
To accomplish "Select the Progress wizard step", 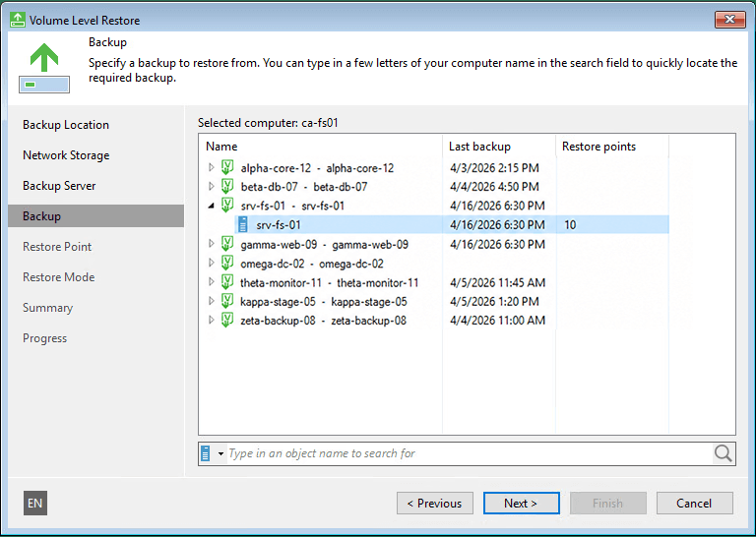I will (45, 338).
